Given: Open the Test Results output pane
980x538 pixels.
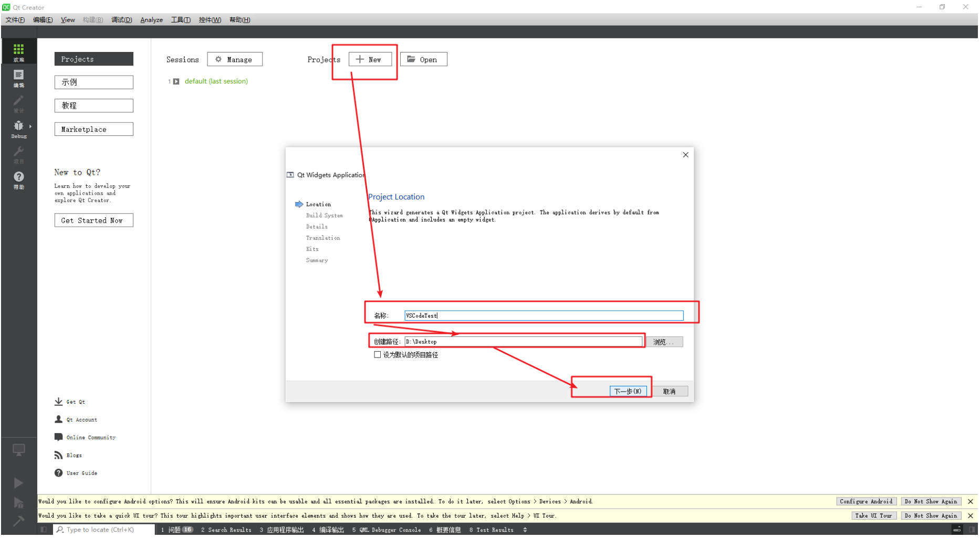Looking at the screenshot, I should pyautogui.click(x=491, y=530).
